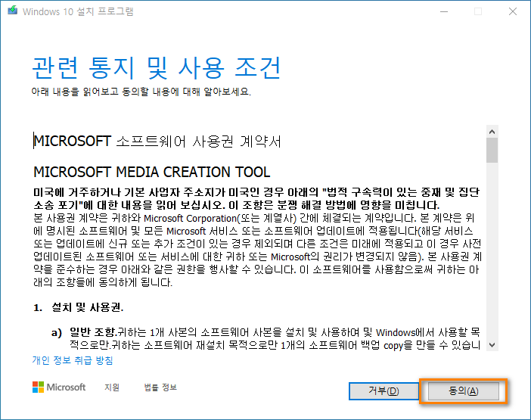Click the 관련 통지 및 사용 조건 title
The image size is (531, 420).
point(156,68)
